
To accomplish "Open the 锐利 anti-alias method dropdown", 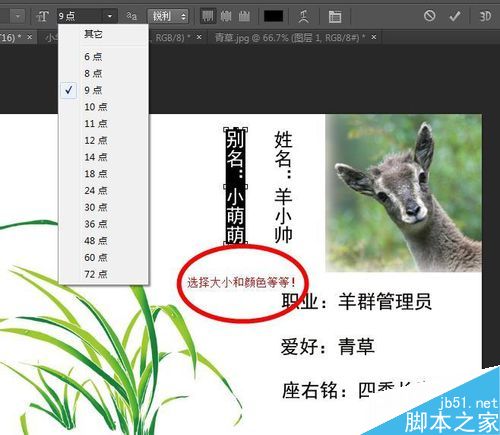I will (x=168, y=16).
